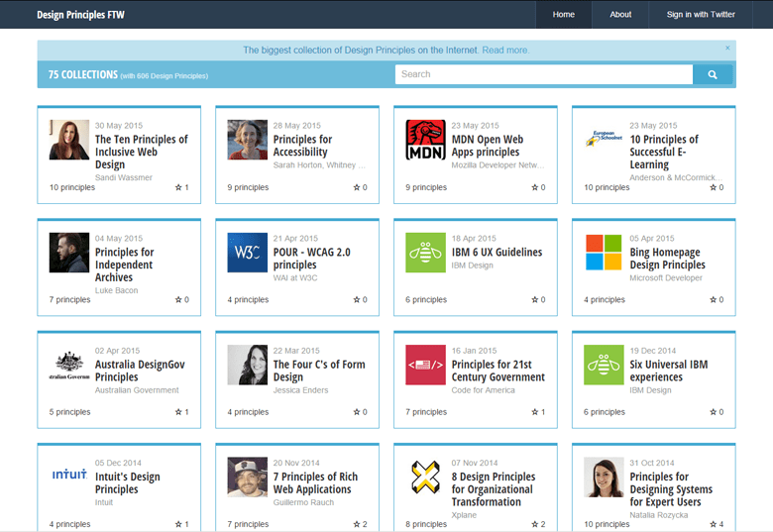
Task: Open Principles for Designing Systems for Expert Users
Action: [x=671, y=489]
